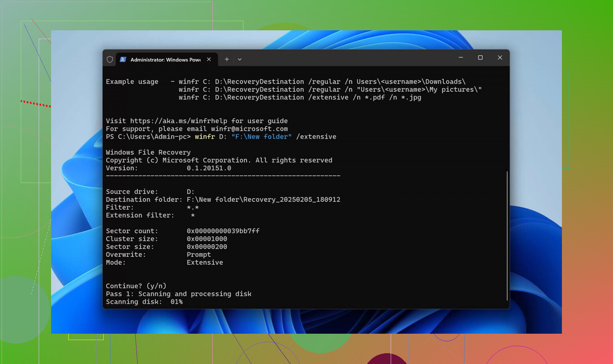The width and height of the screenshot is (613, 364).
Task: Click the PowerShell icon on the tab
Action: coord(123,59)
